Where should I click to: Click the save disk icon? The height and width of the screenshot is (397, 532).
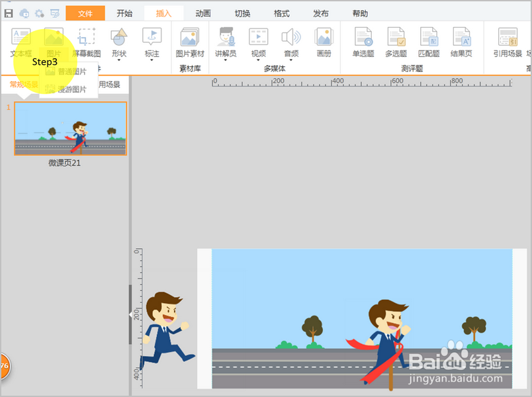(x=8, y=13)
